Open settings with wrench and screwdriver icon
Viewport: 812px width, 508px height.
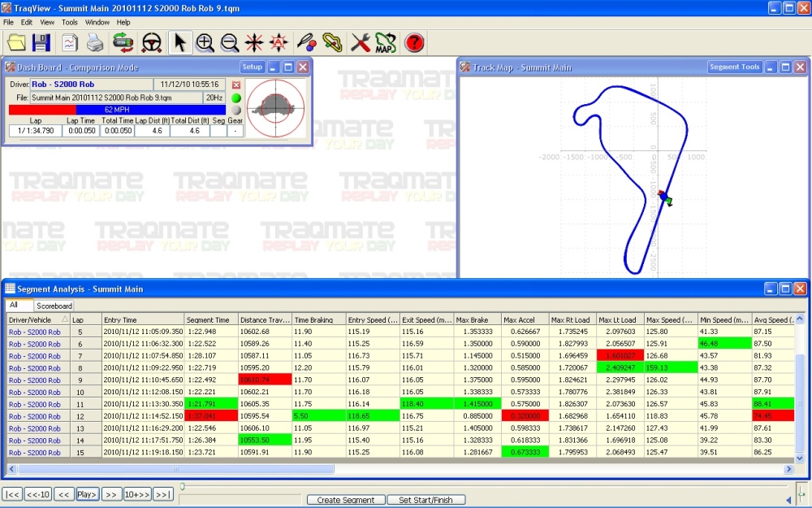click(x=360, y=42)
